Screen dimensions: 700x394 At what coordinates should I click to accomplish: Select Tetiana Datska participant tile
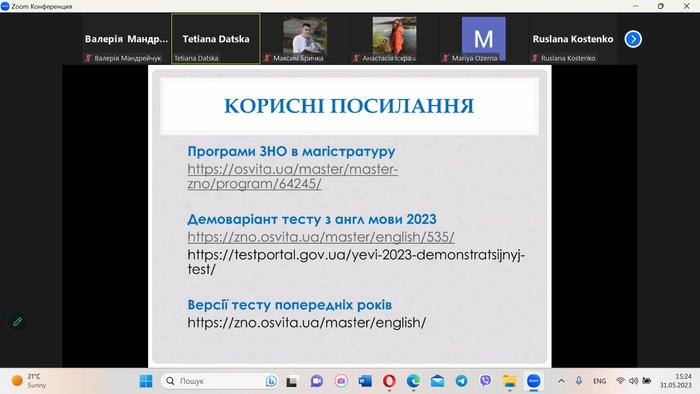coord(216,39)
